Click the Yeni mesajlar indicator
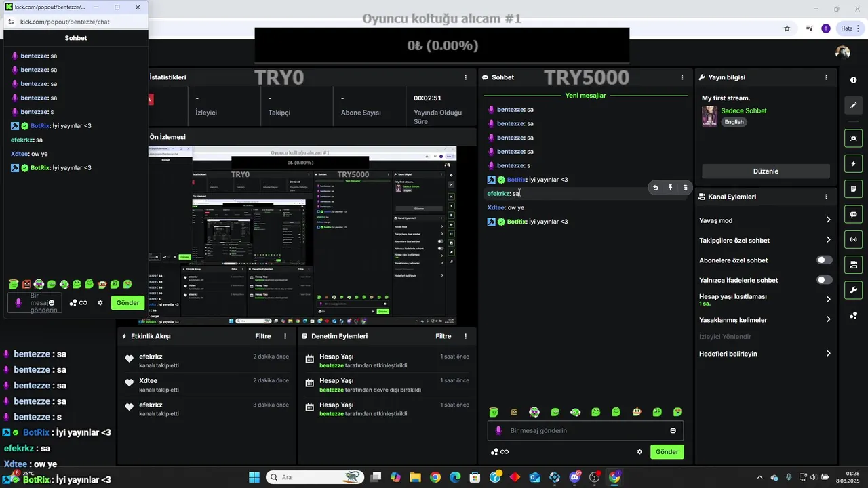The image size is (868, 488). click(x=585, y=96)
